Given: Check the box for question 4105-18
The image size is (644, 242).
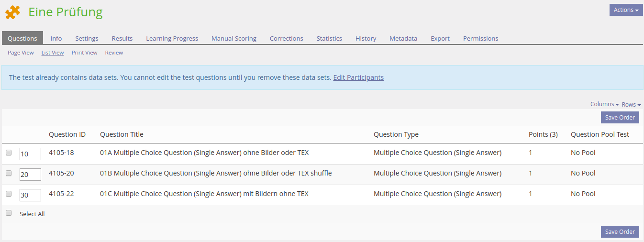Looking at the screenshot, I should coord(9,153).
